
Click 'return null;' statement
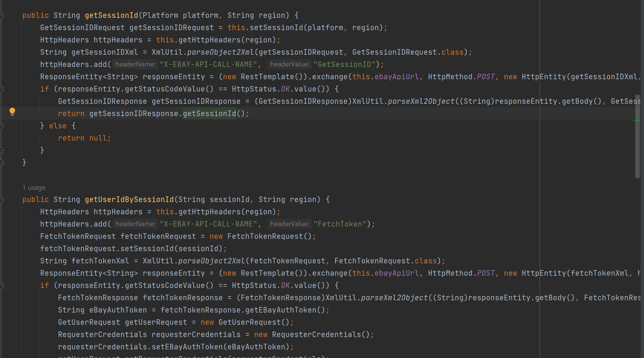click(x=84, y=138)
